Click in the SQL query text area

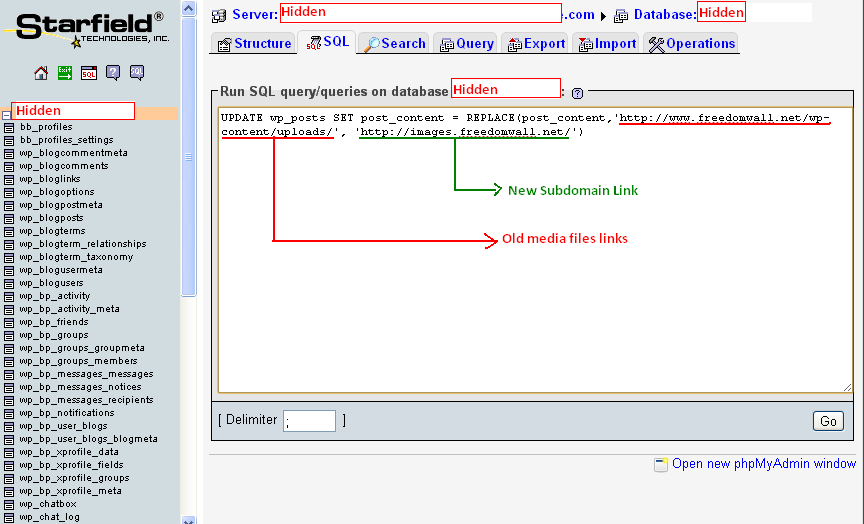coord(534,280)
